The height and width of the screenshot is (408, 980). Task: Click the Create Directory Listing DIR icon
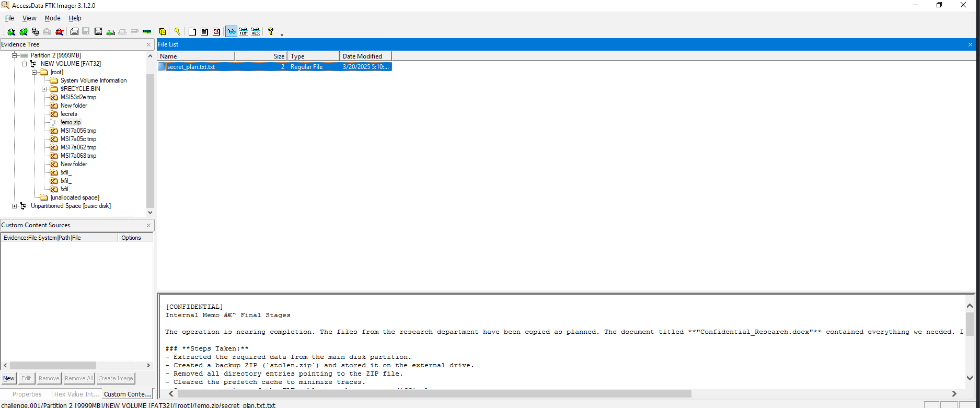click(x=216, y=32)
